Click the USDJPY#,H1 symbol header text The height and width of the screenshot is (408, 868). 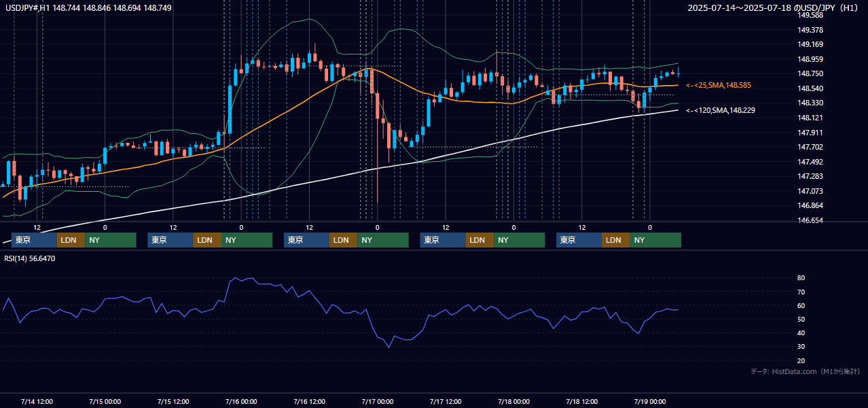[x=88, y=8]
